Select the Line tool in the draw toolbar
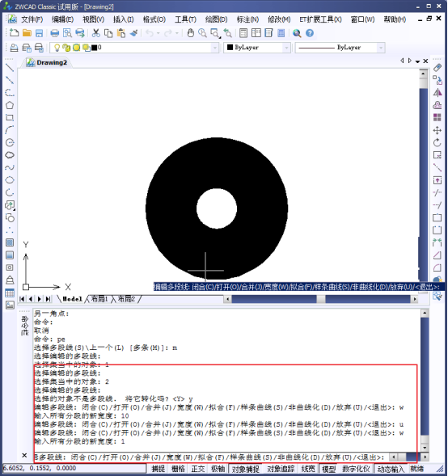Viewport: 448px width, 476px height. point(10,68)
